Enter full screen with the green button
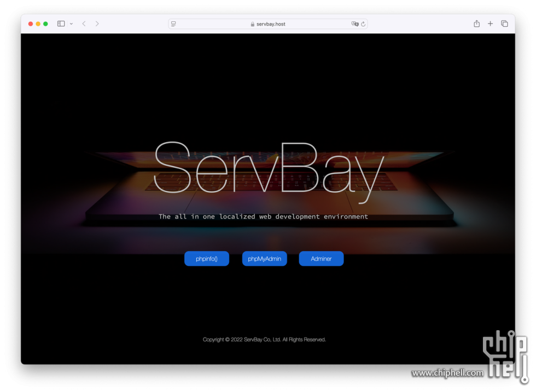The width and height of the screenshot is (536, 392). 45,24
